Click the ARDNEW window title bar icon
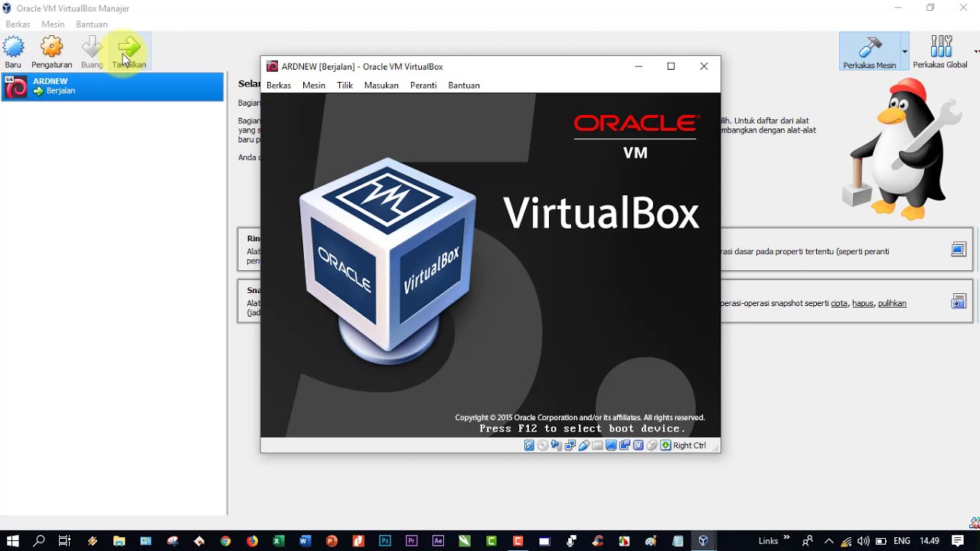980x551 pixels. (272, 67)
